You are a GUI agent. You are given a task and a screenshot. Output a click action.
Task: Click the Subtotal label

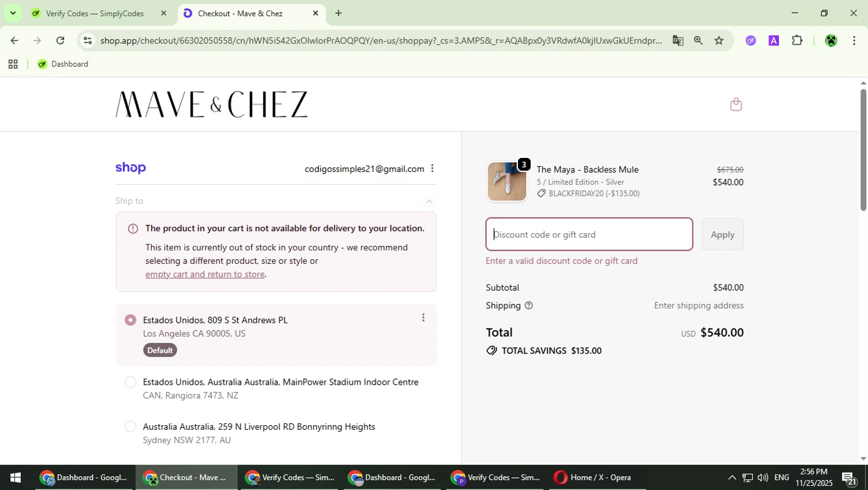pyautogui.click(x=502, y=288)
